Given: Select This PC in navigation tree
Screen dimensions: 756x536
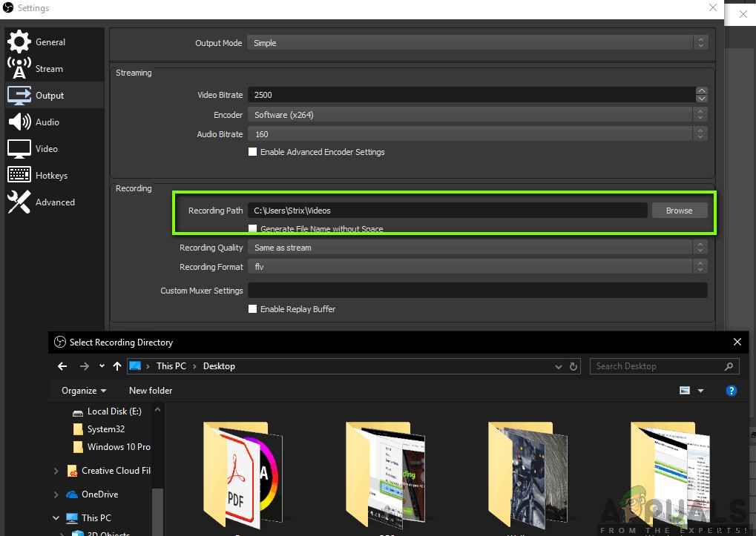Looking at the screenshot, I should point(89,517).
